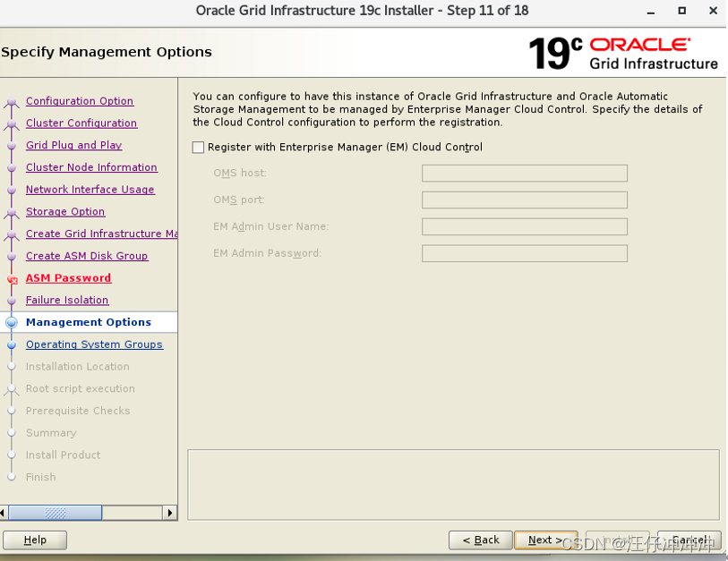Screen dimensions: 728x561
Task: Click the EM Admin Password field
Action: (525, 253)
